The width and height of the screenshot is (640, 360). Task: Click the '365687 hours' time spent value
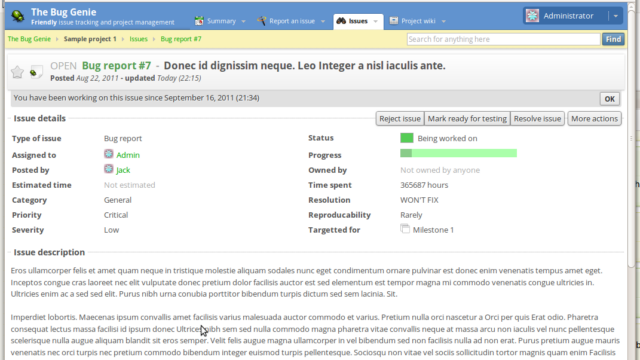(424, 185)
